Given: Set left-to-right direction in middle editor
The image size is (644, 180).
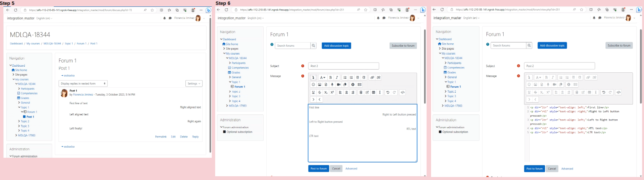Looking at the screenshot, I should (313, 99).
